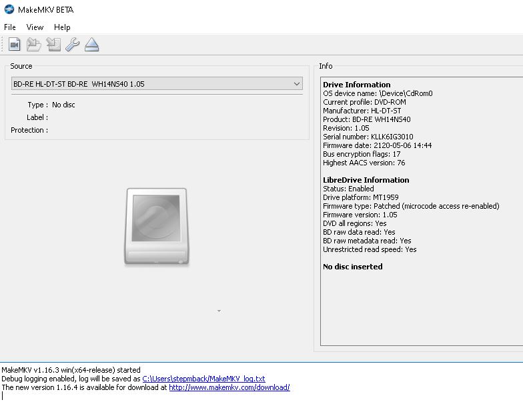Open the Help menu
This screenshot has height=420, width=523.
[62, 27]
